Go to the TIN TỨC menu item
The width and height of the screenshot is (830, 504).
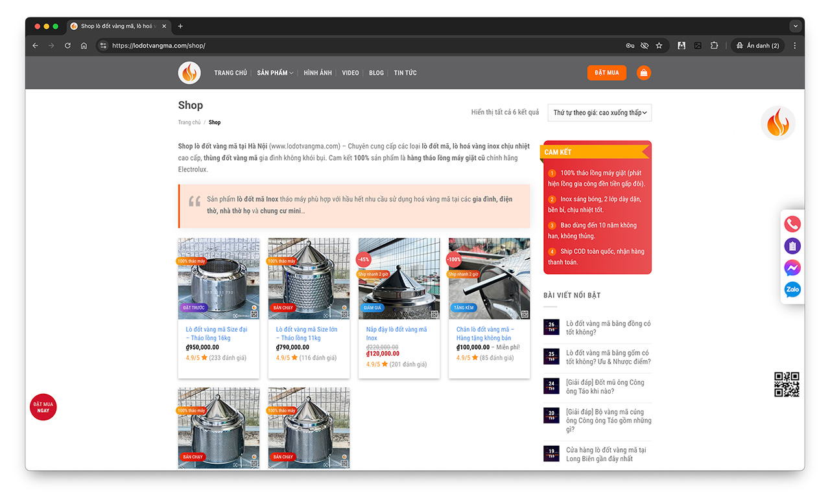[x=405, y=73]
